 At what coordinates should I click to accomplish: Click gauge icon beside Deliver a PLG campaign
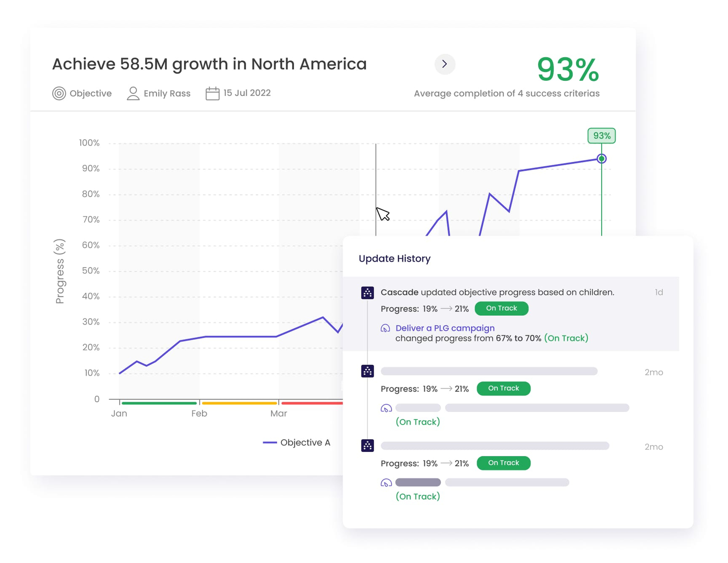tap(385, 328)
